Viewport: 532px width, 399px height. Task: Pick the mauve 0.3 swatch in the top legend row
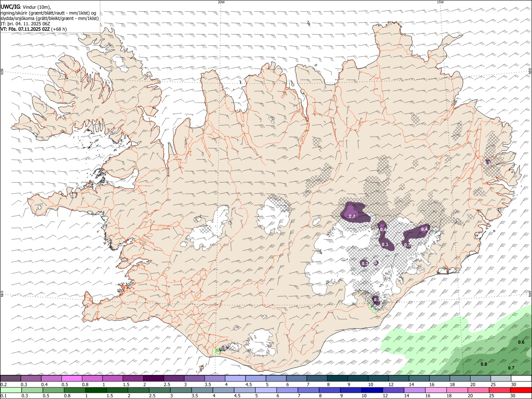coord(31,378)
